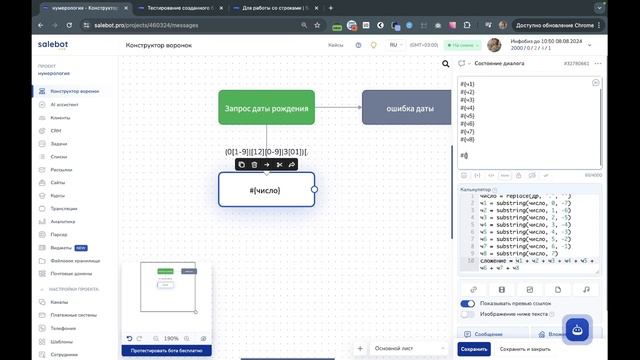Open the Основной лист sheet dropdown

[409, 349]
